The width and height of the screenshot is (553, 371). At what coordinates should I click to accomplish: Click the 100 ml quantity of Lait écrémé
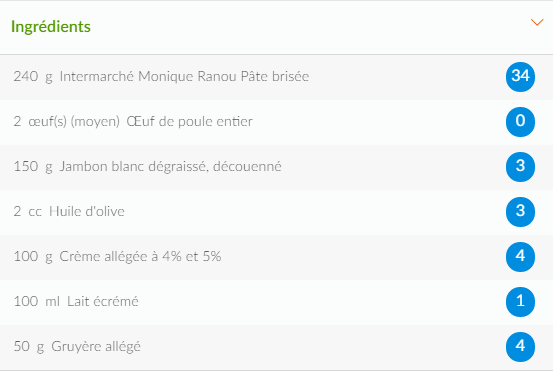[x=37, y=302]
